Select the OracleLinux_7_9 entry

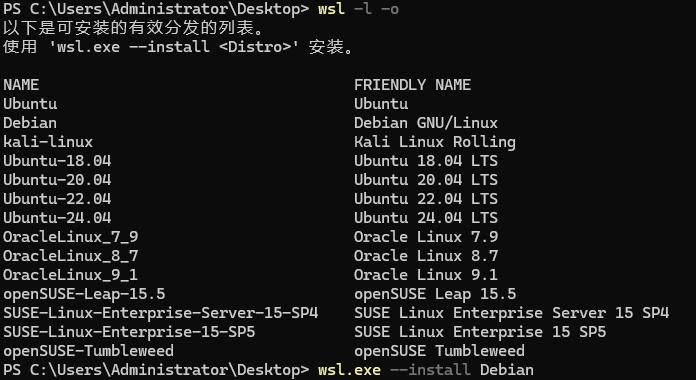tap(71, 237)
